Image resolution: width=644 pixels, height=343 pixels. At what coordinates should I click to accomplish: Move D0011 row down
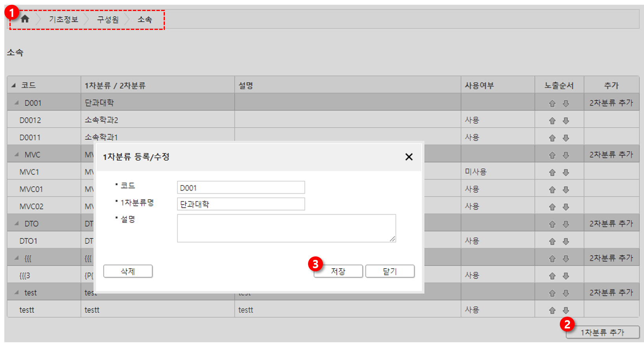coord(566,138)
